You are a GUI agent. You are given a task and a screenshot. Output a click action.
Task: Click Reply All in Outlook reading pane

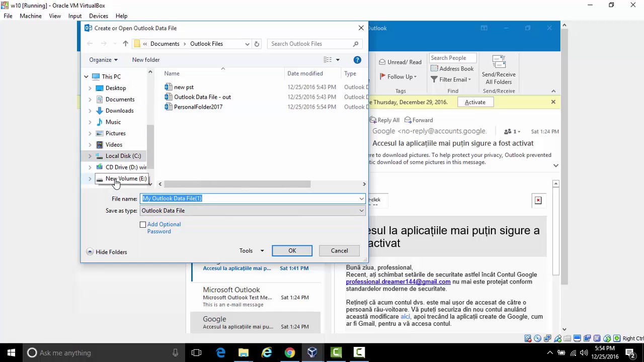(x=384, y=120)
